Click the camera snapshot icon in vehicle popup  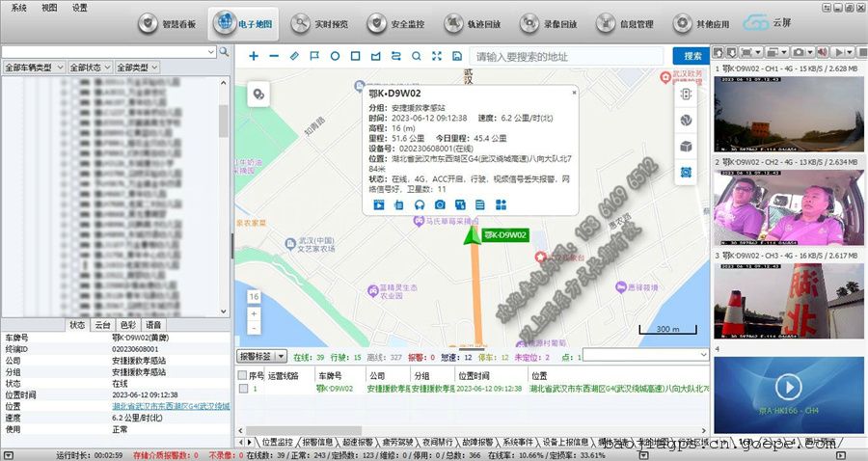tap(440, 204)
